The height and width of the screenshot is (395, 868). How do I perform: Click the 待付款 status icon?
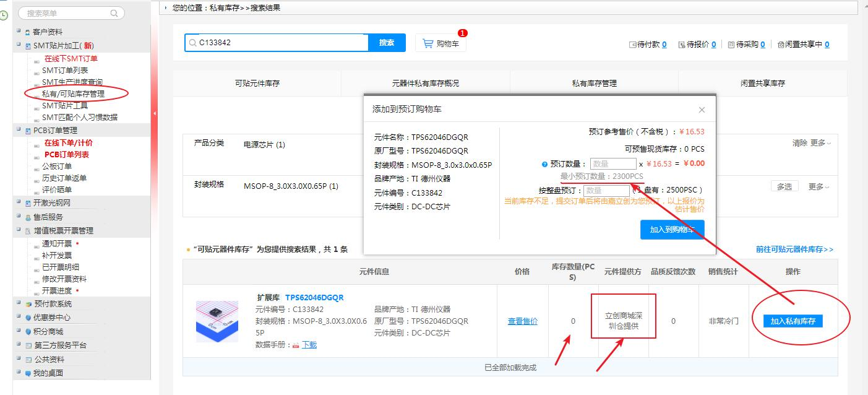point(632,45)
